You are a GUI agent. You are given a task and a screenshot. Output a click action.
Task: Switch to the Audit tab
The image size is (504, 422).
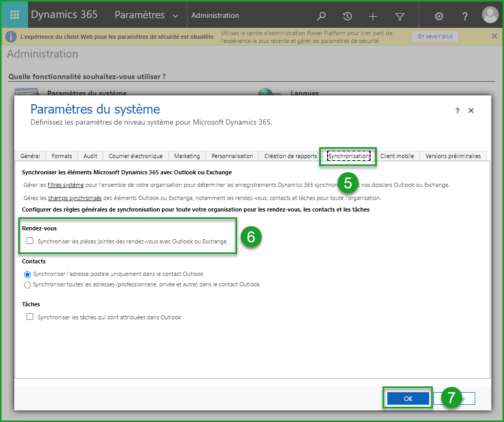(90, 156)
